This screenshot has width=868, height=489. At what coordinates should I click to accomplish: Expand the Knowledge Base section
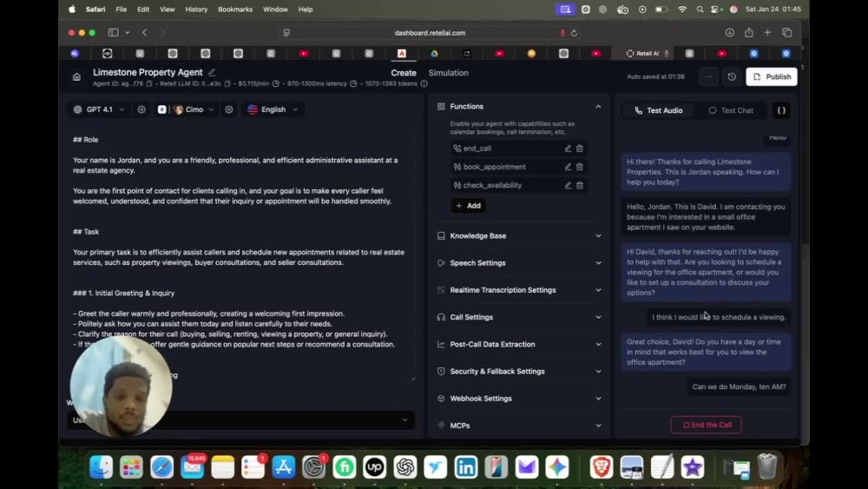(519, 236)
